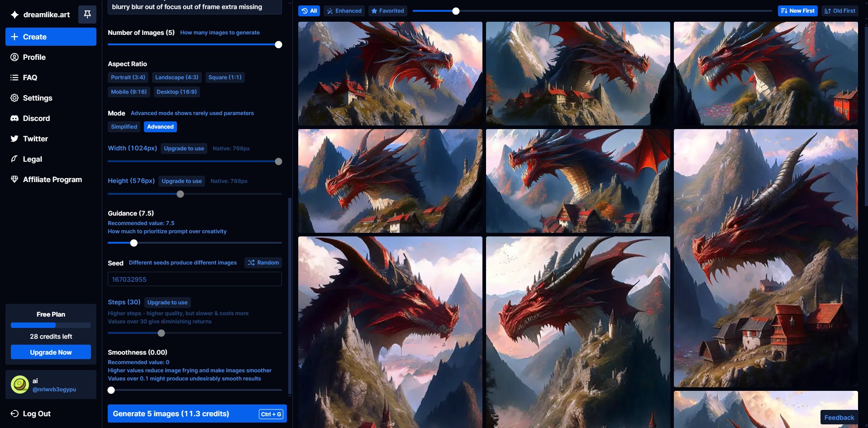This screenshot has height=428, width=868.
Task: Click the Guidance slider handle
Action: point(134,243)
